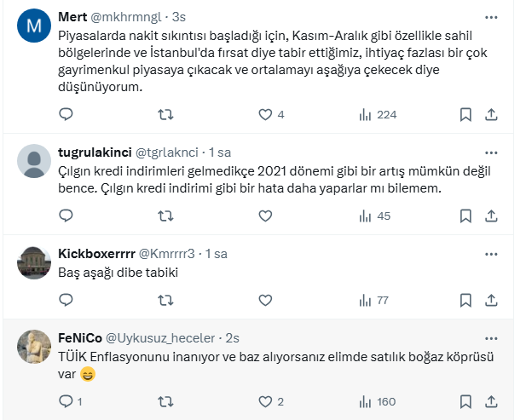This screenshot has height=420, width=526.
Task: Open Mert's tweet timestamp 3s
Action: 181,18
